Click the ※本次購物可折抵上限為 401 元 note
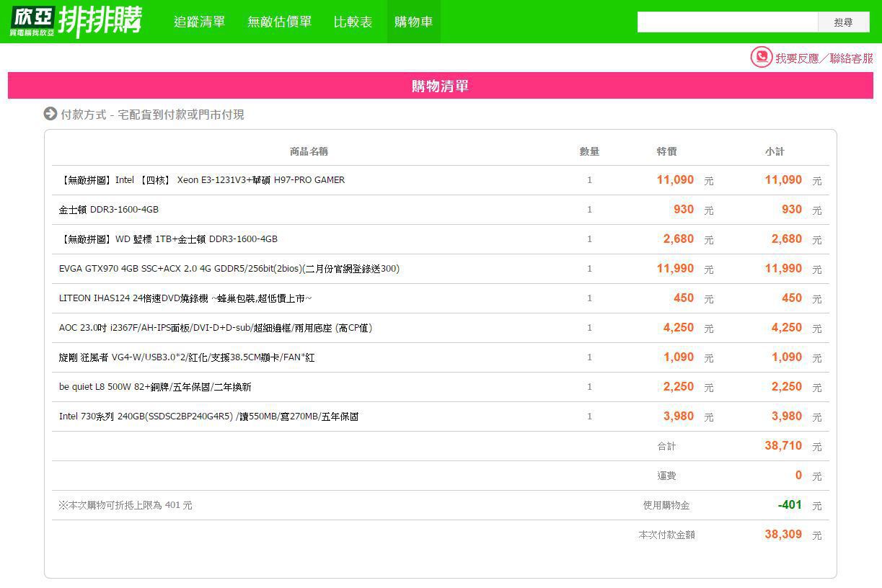 [125, 506]
